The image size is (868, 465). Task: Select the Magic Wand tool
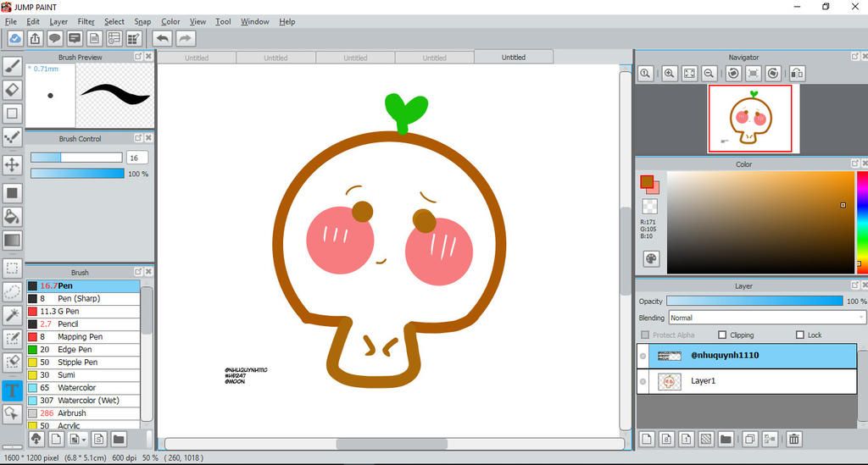(x=12, y=314)
